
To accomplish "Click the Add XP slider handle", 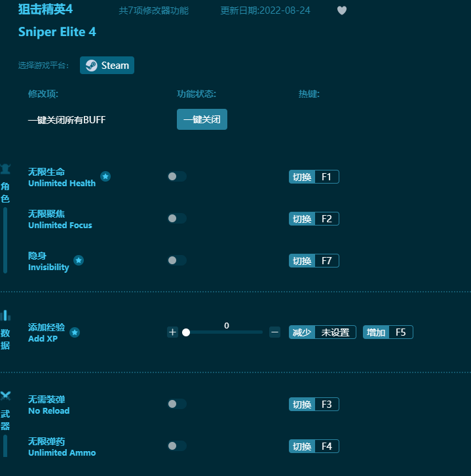I will (x=186, y=332).
